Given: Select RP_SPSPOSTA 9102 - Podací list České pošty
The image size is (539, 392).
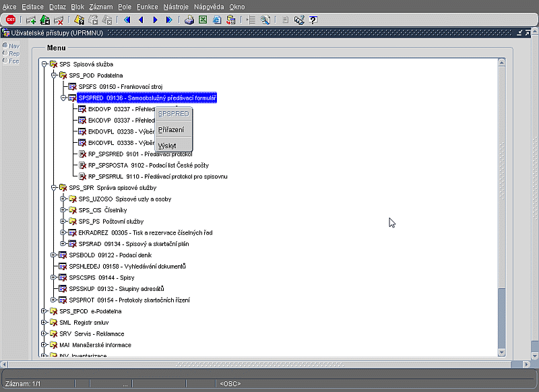Looking at the screenshot, I should pos(148,165).
